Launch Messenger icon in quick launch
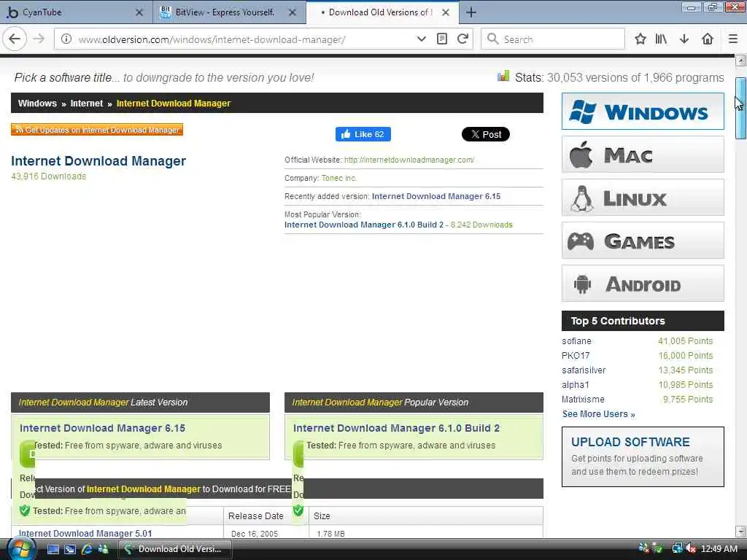This screenshot has height=560, width=747. click(103, 549)
